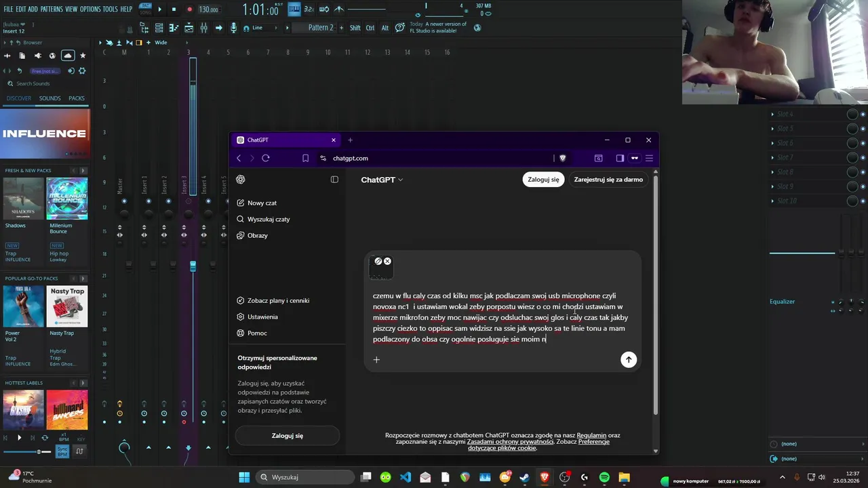Image resolution: width=868 pixels, height=488 pixels.
Task: Switch to the SOUNDS tab in browser
Action: tap(50, 98)
